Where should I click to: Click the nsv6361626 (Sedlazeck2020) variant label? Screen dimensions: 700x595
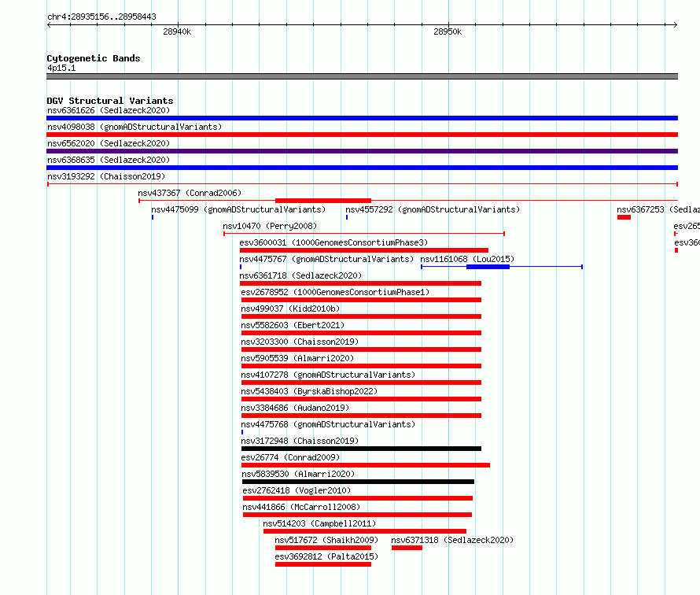109,110
